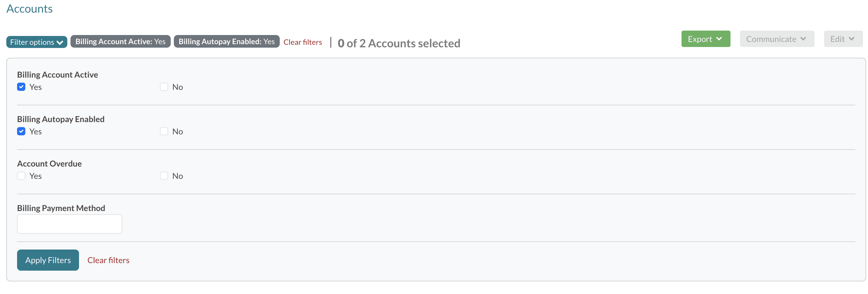Click the chevron arrow beside Communicate
Image resolution: width=868 pixels, height=294 pixels.
click(x=803, y=39)
